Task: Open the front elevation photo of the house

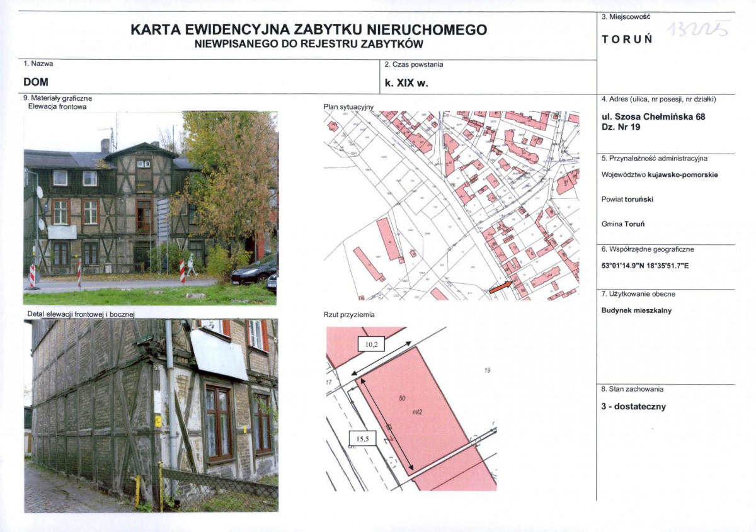Action: click(151, 208)
